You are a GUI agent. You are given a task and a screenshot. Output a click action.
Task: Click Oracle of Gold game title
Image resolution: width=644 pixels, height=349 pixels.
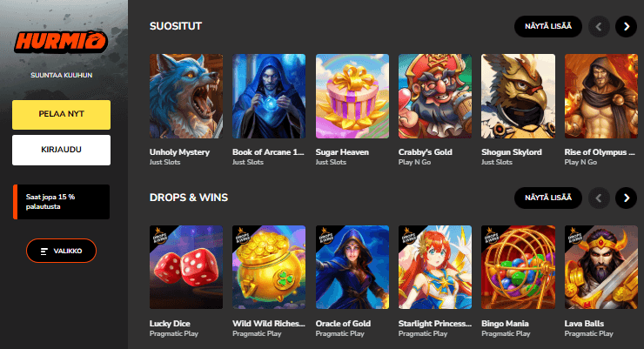coord(343,324)
